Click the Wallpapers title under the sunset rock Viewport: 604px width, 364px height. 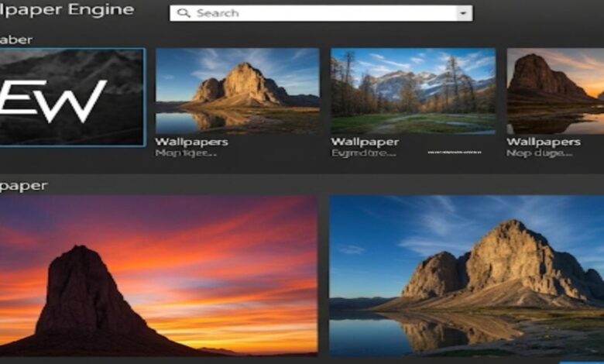543,142
